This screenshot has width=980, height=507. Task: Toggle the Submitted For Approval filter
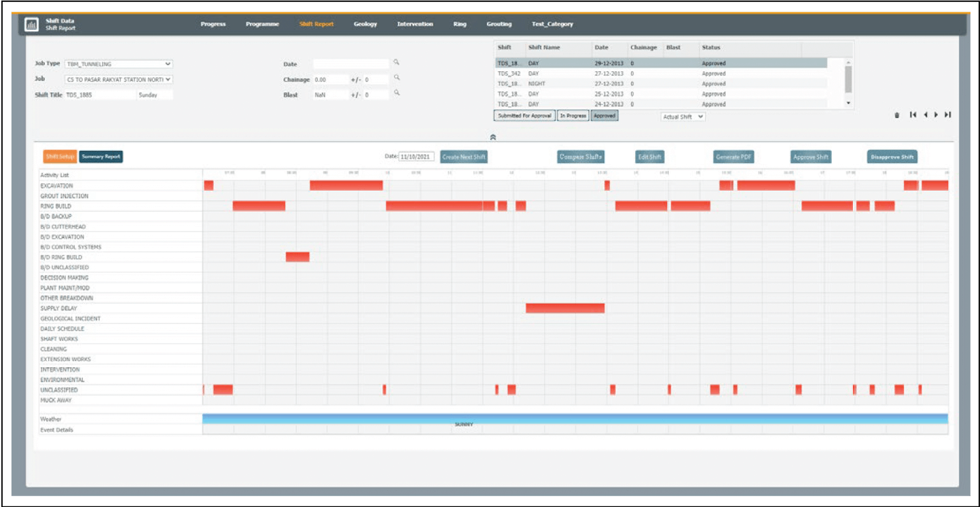524,116
